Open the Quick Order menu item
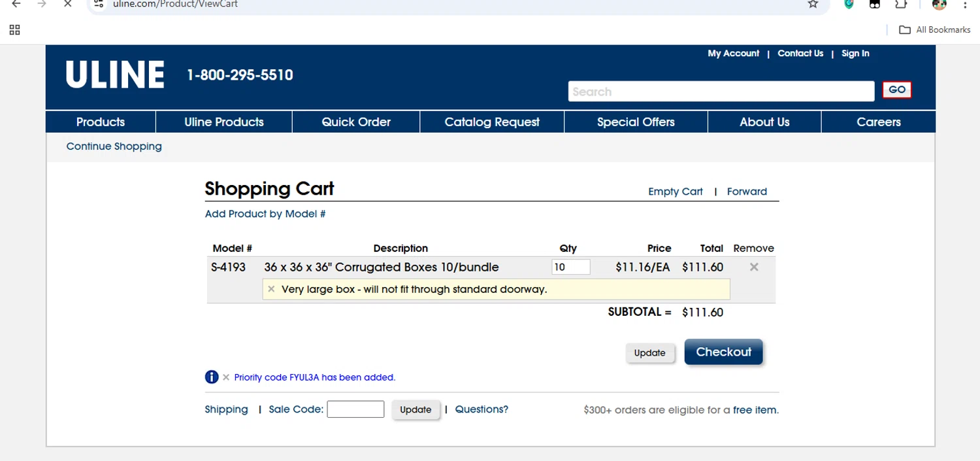The image size is (980, 461). [x=356, y=122]
